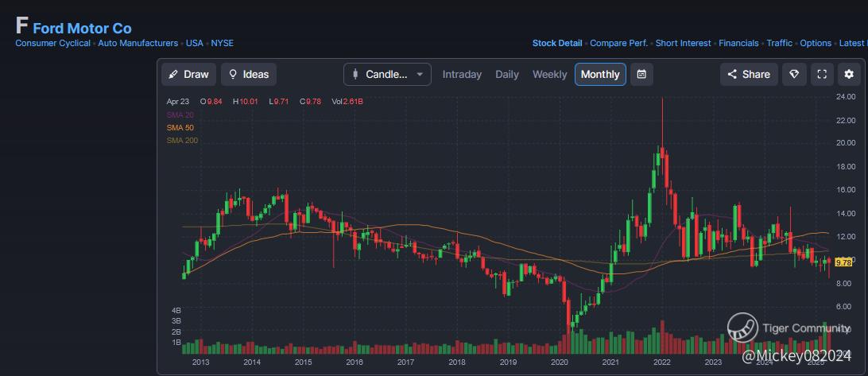Select the Weekly timeframe

(x=550, y=74)
